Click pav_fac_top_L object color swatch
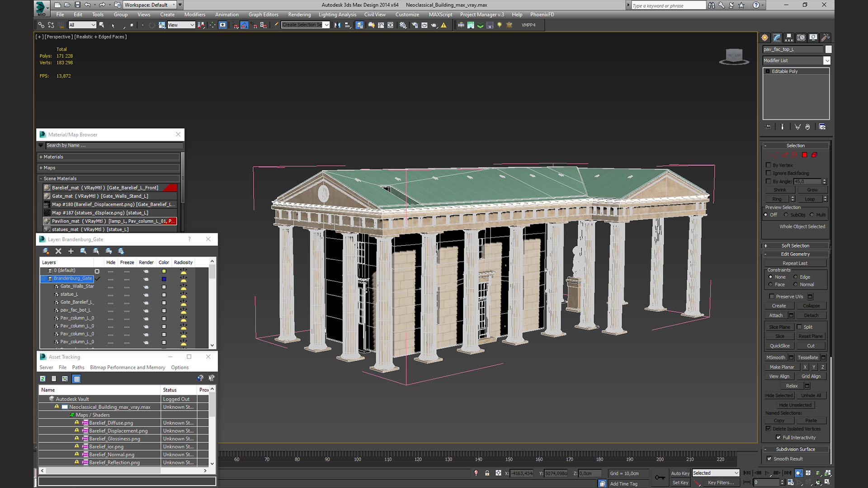Viewport: 868px width, 488px height. pos(828,49)
